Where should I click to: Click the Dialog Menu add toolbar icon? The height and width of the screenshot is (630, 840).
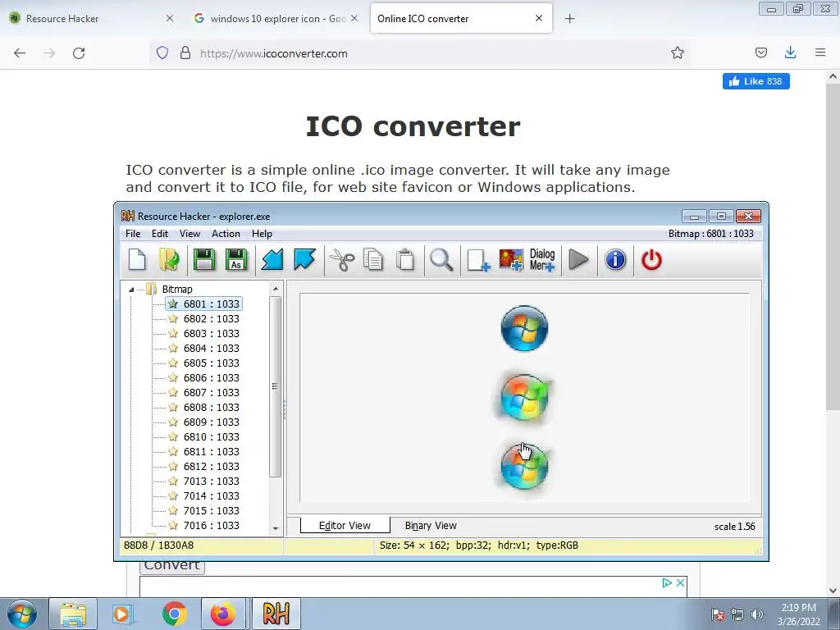[542, 260]
